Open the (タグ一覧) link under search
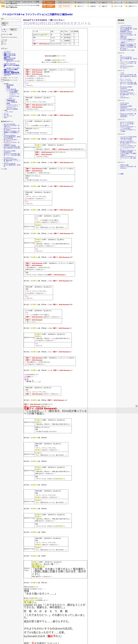 pyautogui.click(x=4, y=31)
